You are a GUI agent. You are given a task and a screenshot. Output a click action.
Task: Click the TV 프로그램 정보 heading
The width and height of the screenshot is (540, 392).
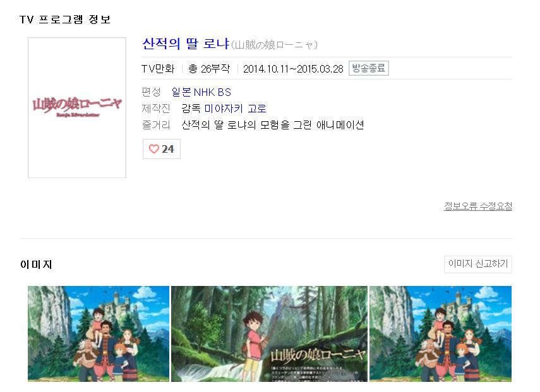(x=65, y=20)
